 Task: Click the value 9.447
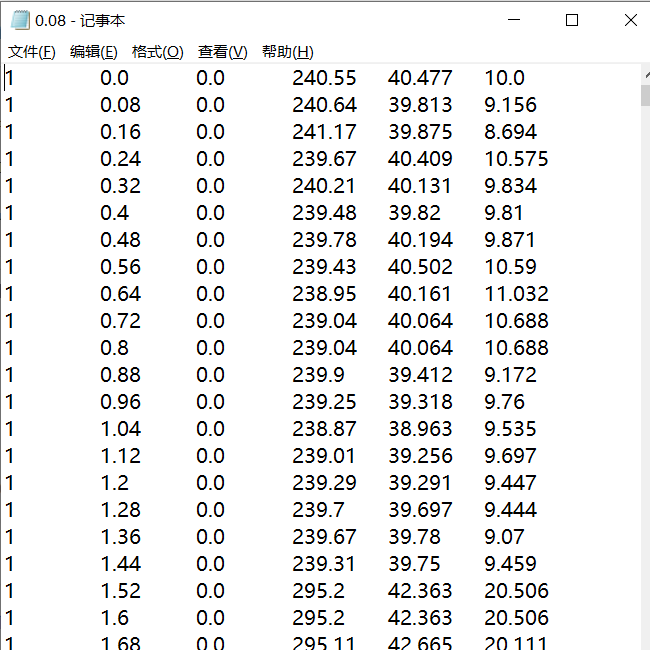pyautogui.click(x=510, y=483)
